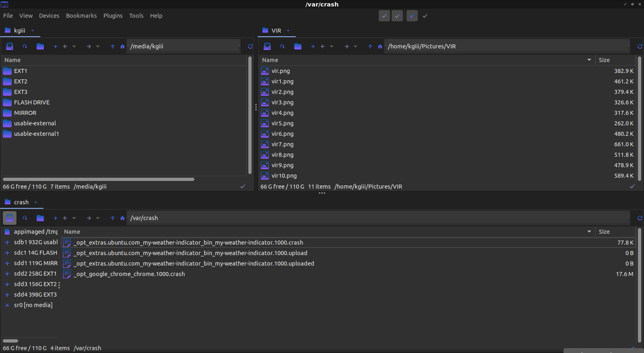Screen dimensions: 644x353
Task: Click the /var/crash path bar
Action: tap(378, 218)
